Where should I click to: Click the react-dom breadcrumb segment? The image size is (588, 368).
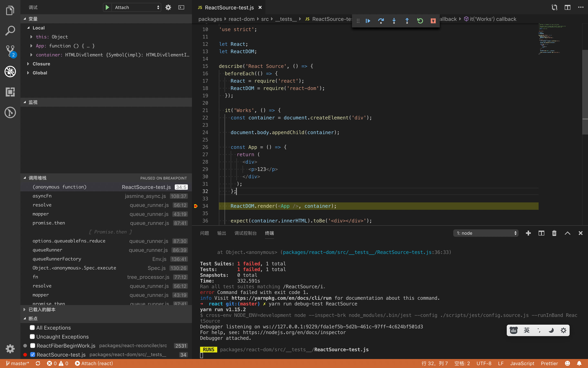point(241,19)
